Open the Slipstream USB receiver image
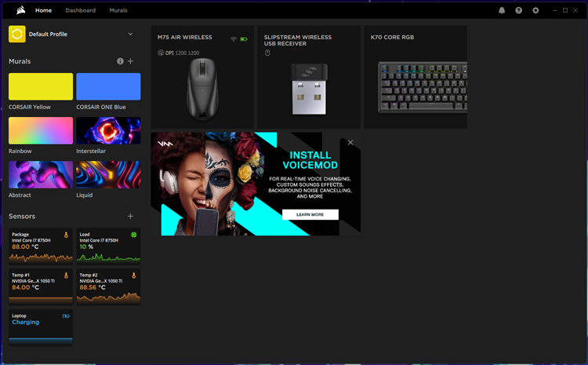This screenshot has width=588, height=365. click(309, 89)
